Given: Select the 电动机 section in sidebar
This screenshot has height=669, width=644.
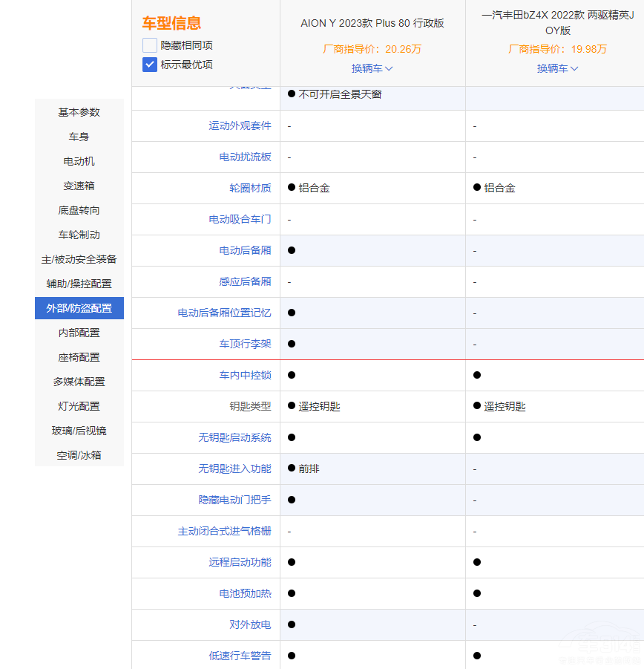Looking at the screenshot, I should point(79,161).
